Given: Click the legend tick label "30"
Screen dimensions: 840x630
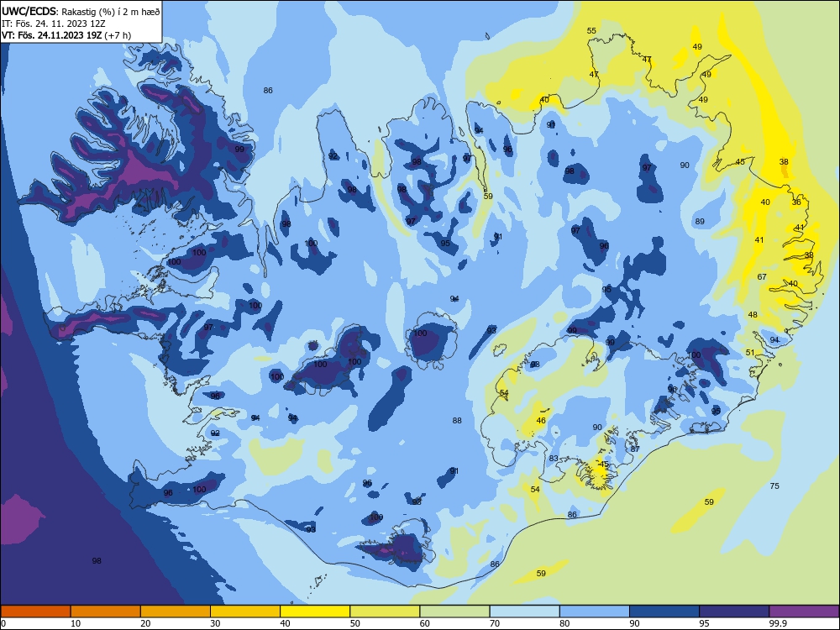Looking at the screenshot, I should (x=215, y=623).
